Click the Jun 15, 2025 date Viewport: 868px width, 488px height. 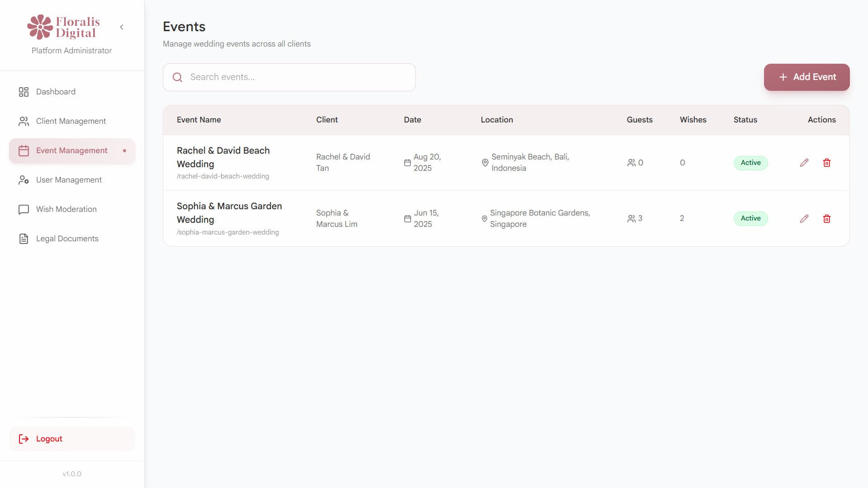[426, 219]
